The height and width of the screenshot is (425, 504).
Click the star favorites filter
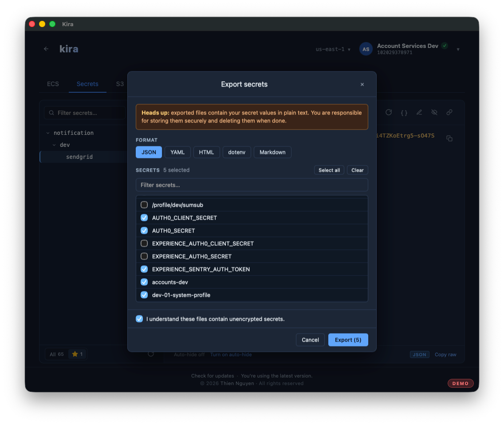tap(78, 354)
